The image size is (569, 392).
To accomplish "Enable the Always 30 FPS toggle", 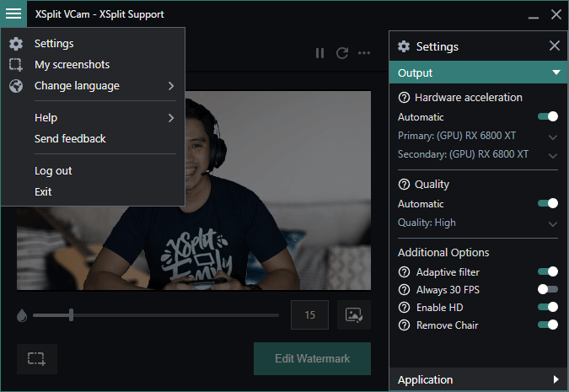I will click(x=548, y=289).
